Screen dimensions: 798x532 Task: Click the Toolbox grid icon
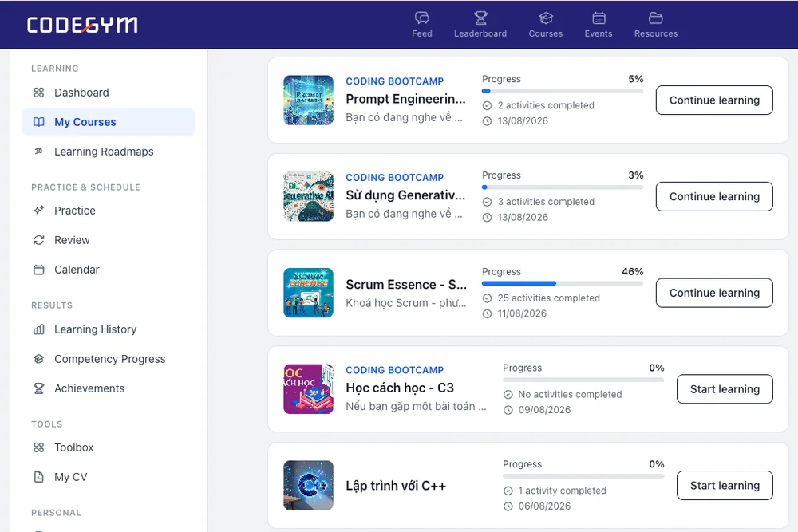click(x=38, y=447)
